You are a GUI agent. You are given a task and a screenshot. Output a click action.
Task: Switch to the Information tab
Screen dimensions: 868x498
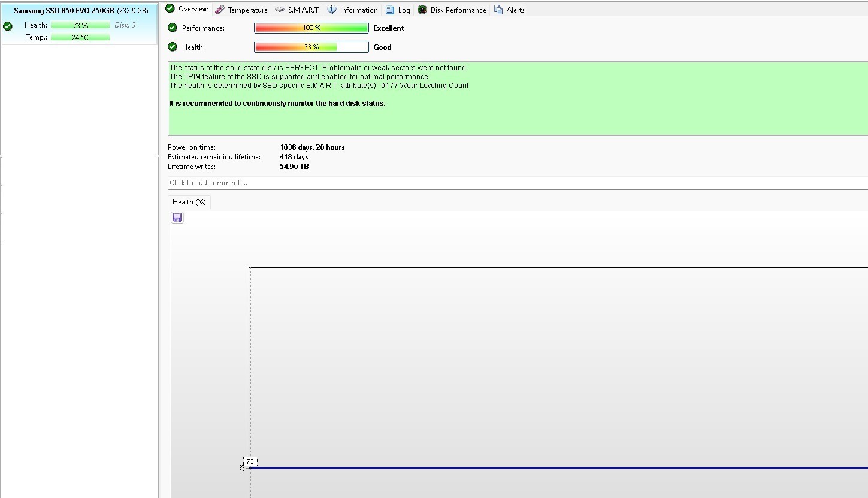tap(353, 10)
